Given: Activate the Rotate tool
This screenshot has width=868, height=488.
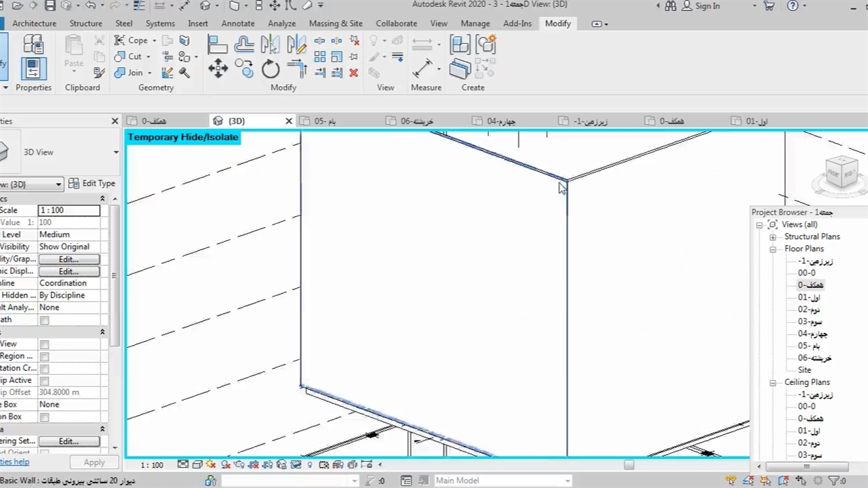Looking at the screenshot, I should (x=271, y=68).
